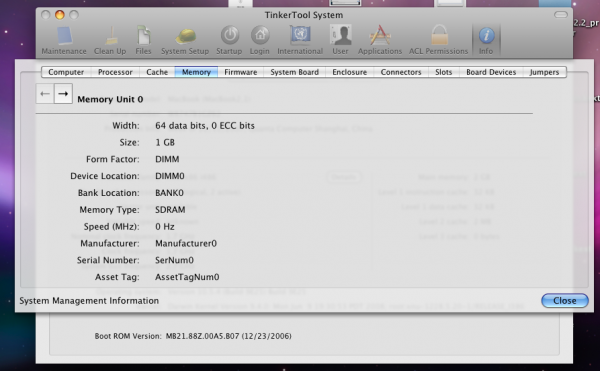Minimize the TinkerTool System window

point(60,15)
